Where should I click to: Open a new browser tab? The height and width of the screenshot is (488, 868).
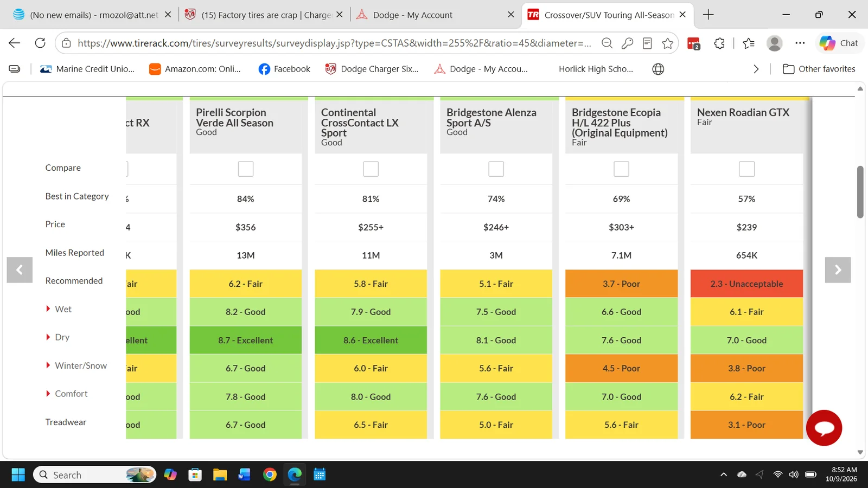(709, 15)
